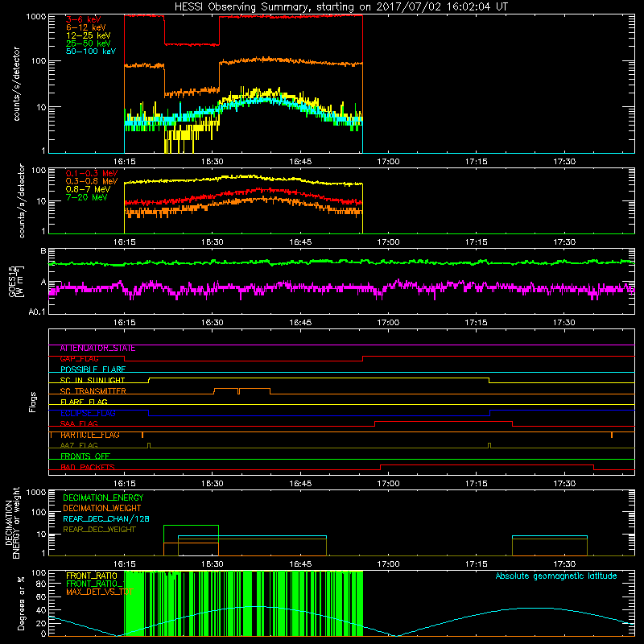
Task: Click the 0.1-0.3 MeV legend label
Action: 92,173
